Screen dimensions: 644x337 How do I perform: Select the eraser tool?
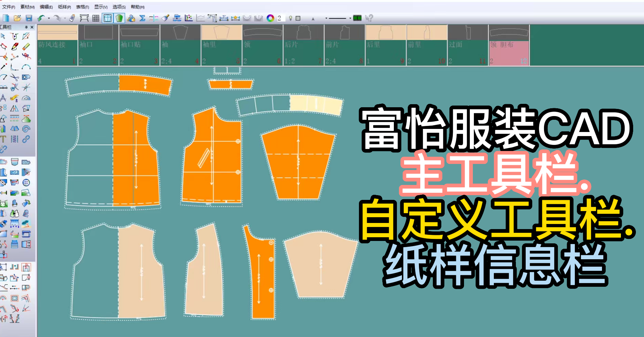coord(26,46)
